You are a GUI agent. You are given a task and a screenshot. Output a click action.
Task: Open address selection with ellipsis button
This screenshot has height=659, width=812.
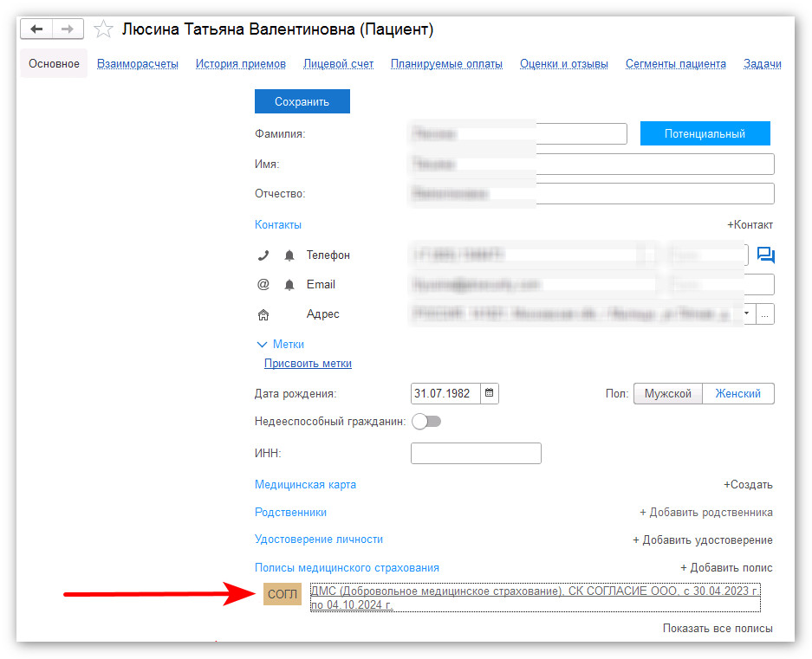point(764,313)
